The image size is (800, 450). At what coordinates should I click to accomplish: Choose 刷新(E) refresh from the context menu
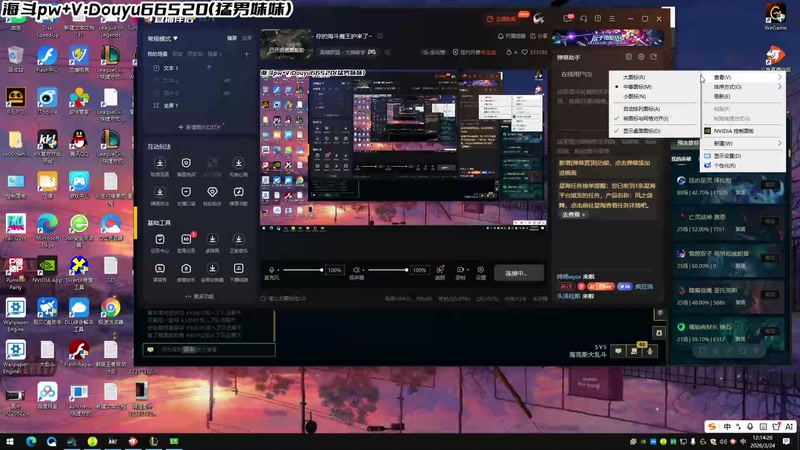point(743,96)
